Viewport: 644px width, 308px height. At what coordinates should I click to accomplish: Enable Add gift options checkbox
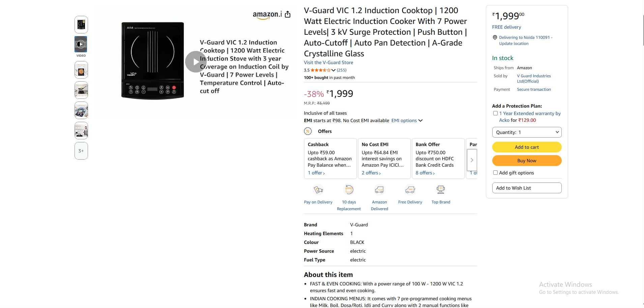click(495, 173)
